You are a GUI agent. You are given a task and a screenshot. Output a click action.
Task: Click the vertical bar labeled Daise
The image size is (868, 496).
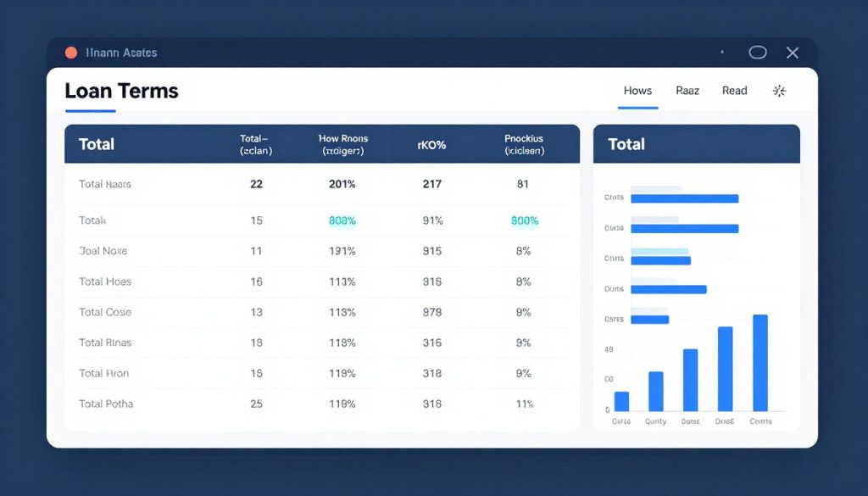click(690, 381)
